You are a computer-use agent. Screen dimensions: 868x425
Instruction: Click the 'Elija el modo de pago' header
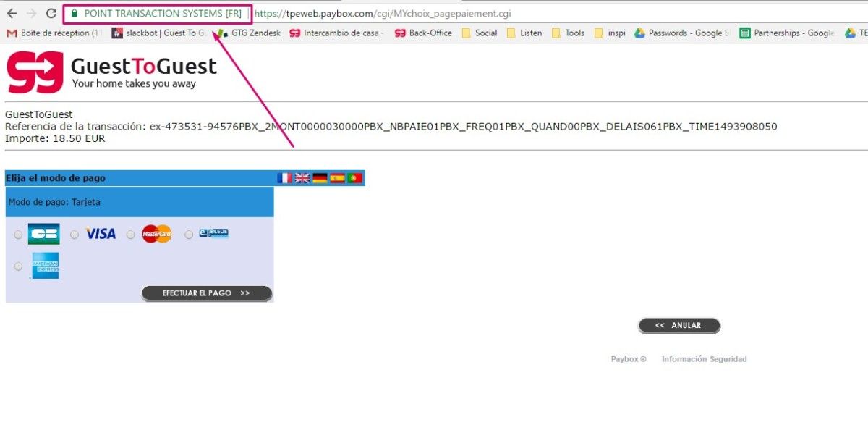(x=55, y=178)
